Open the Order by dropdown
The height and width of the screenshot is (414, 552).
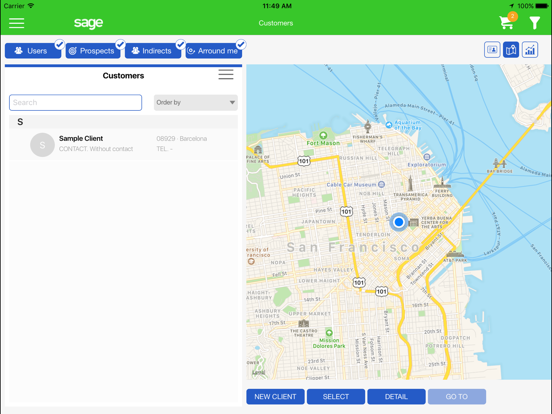click(x=196, y=102)
